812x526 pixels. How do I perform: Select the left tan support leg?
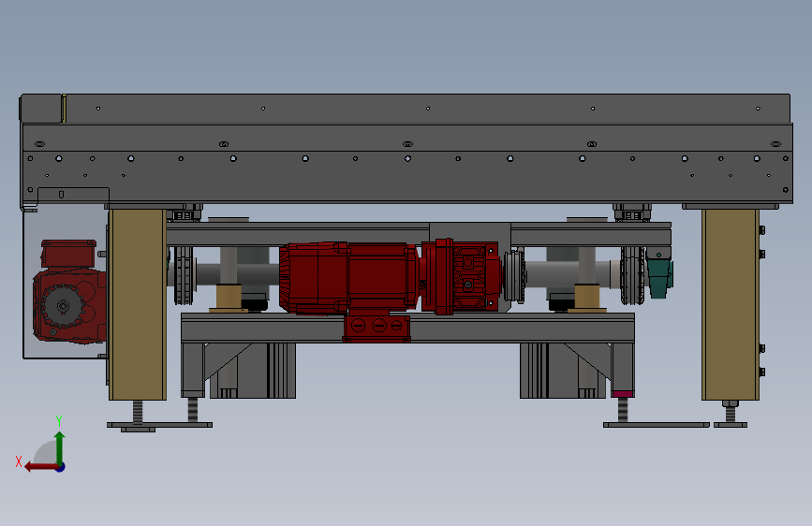point(138,304)
